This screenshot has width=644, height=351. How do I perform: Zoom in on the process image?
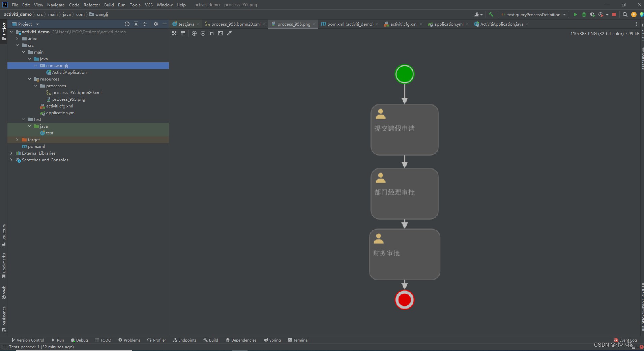pyautogui.click(x=194, y=33)
